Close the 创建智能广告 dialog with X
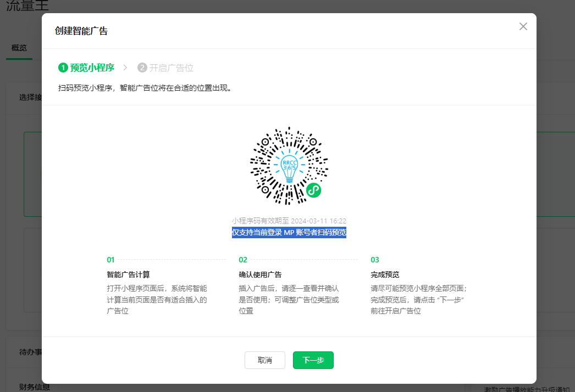The height and width of the screenshot is (392, 575). [523, 26]
